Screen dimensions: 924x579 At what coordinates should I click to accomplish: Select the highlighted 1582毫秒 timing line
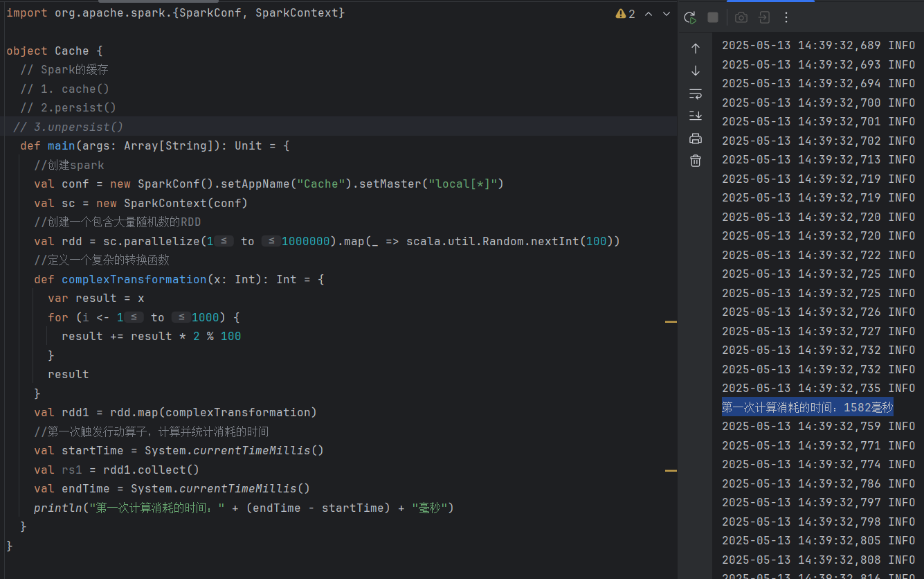coord(807,407)
